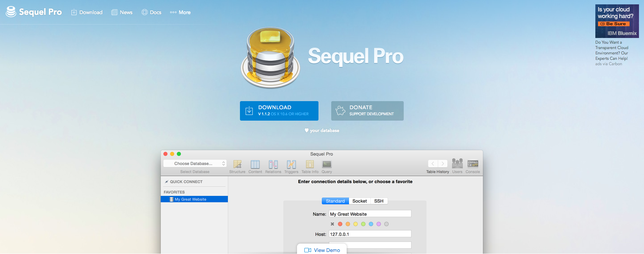The width and height of the screenshot is (644, 254).
Task: Click the blue Download v1.1.2 button
Action: pos(279,111)
